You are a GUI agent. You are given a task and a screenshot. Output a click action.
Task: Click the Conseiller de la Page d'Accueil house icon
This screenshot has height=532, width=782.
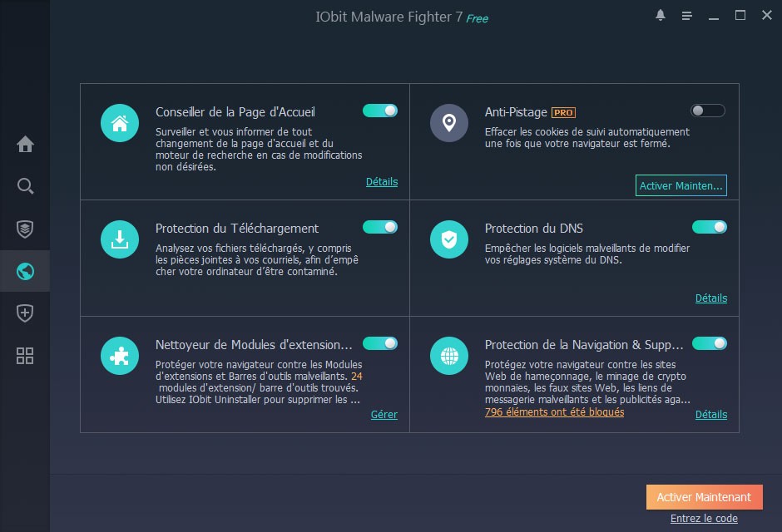pos(120,123)
